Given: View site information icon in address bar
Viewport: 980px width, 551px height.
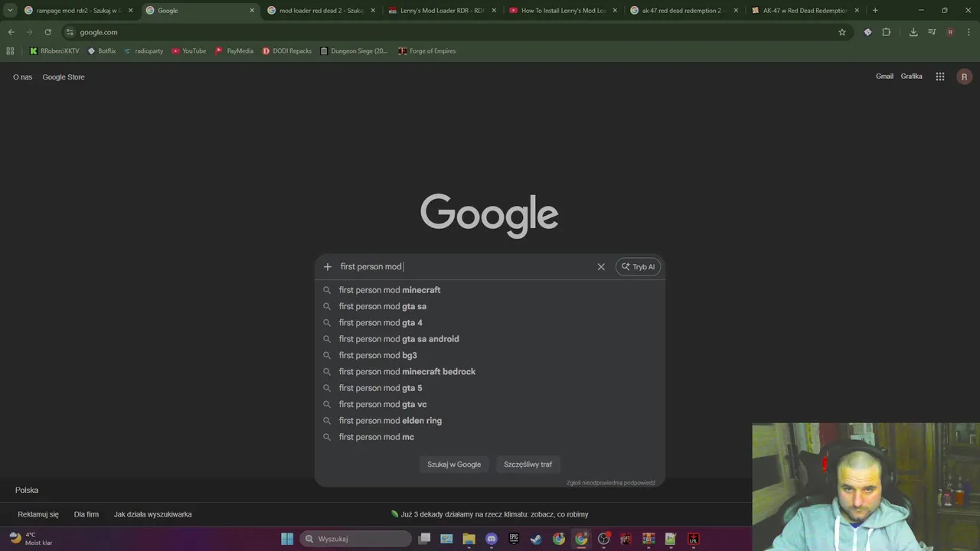Looking at the screenshot, I should (x=70, y=32).
